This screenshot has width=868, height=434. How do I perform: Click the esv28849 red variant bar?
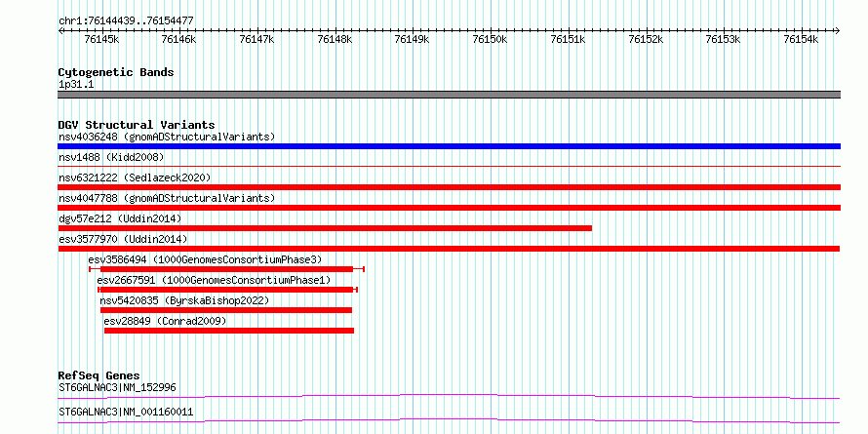coord(229,331)
